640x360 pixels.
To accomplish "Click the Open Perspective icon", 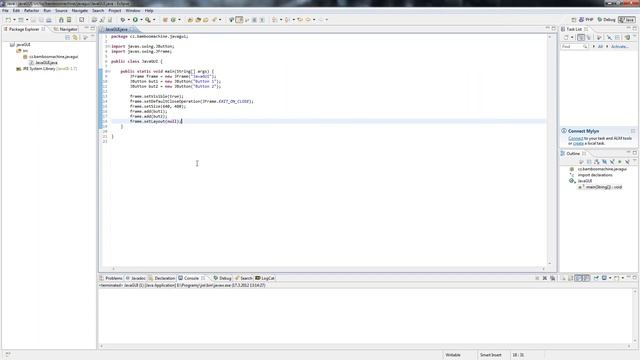I will (x=573, y=20).
